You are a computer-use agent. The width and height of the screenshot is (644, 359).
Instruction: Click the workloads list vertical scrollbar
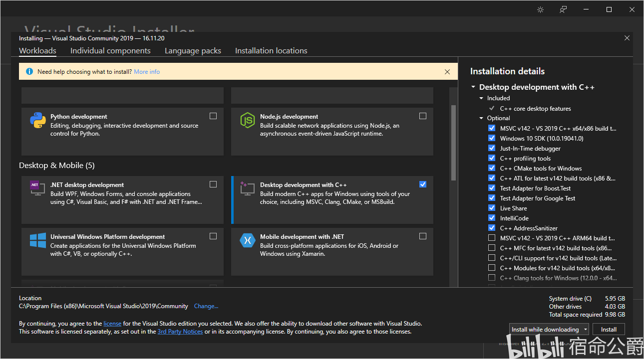click(x=453, y=142)
